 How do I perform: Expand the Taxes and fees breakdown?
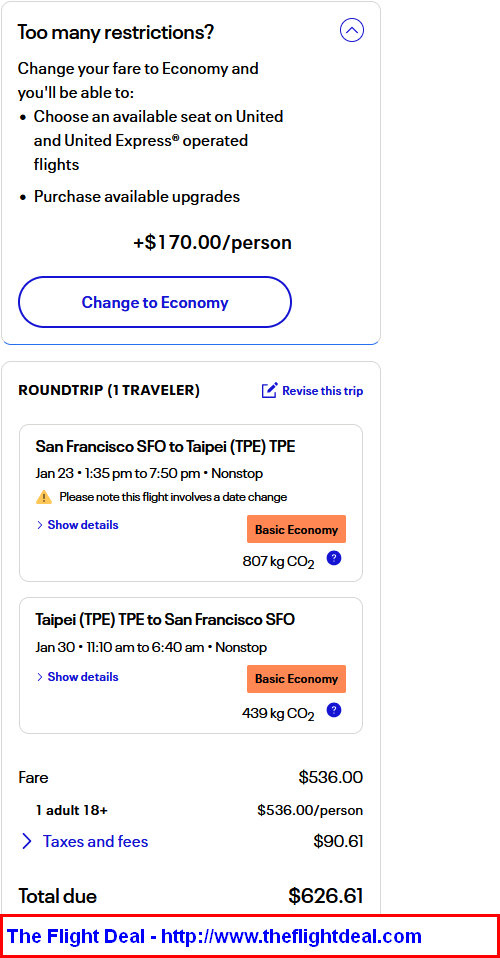point(95,841)
